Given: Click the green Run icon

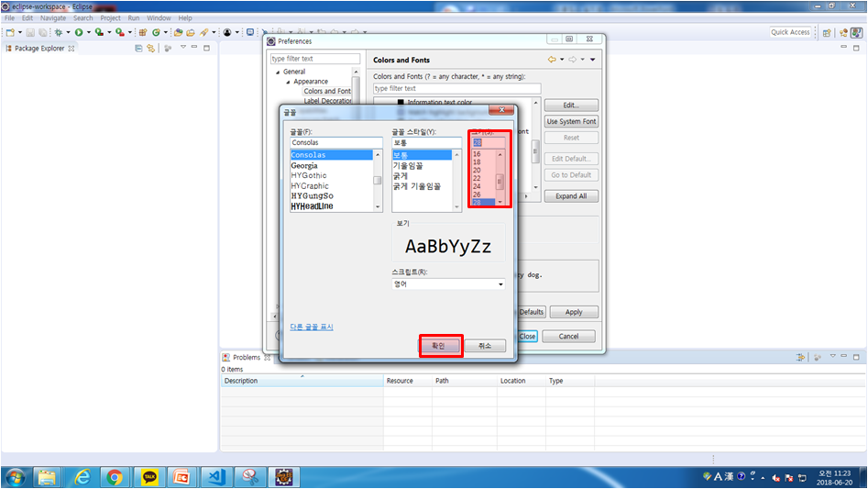Looking at the screenshot, I should [79, 33].
